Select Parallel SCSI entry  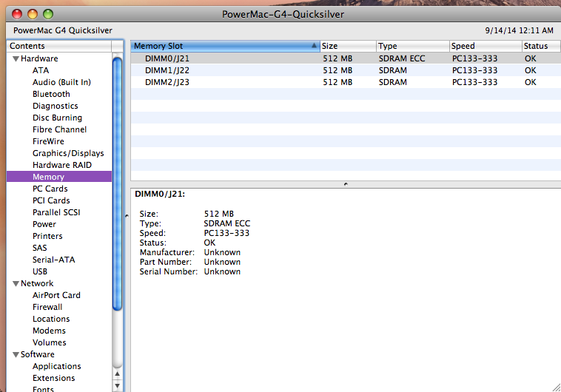pyautogui.click(x=56, y=212)
